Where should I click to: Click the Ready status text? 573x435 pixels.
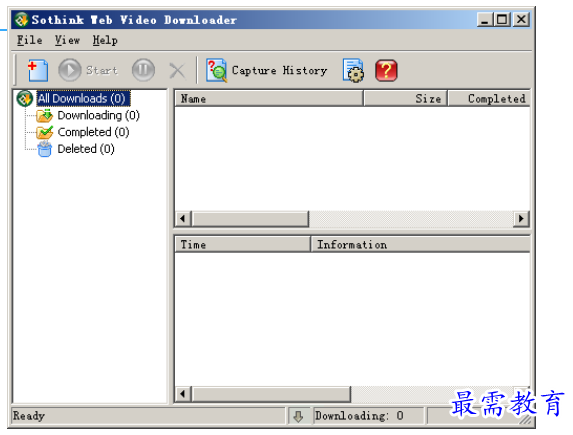[x=29, y=416]
